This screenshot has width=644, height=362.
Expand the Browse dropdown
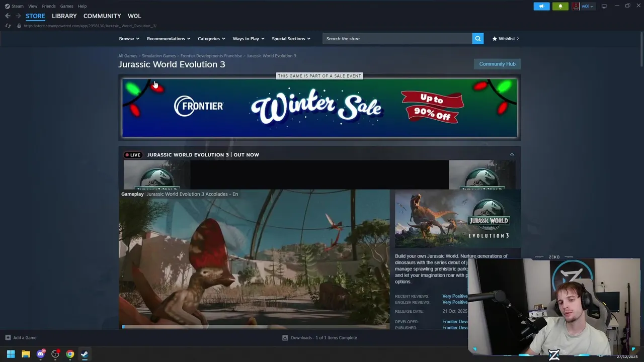click(x=129, y=39)
